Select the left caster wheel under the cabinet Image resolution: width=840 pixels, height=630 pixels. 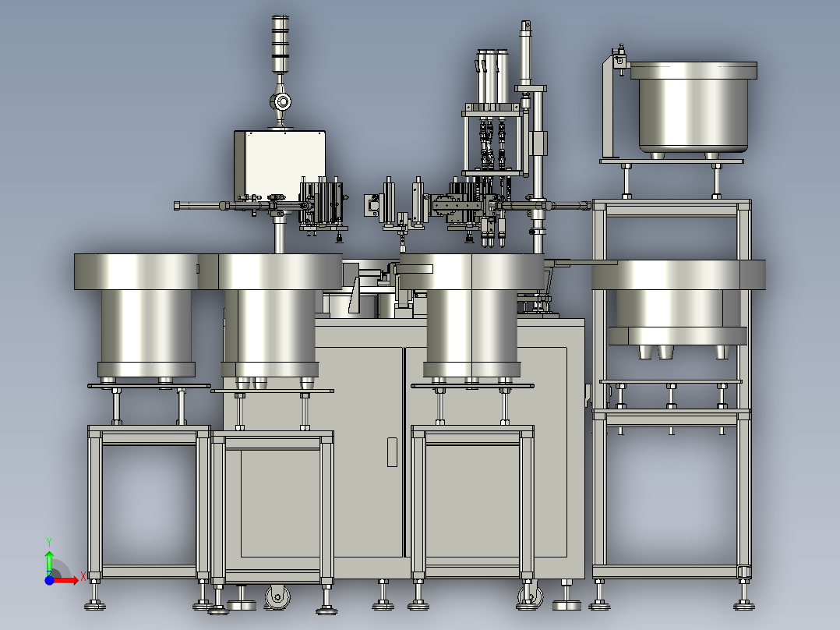click(277, 596)
